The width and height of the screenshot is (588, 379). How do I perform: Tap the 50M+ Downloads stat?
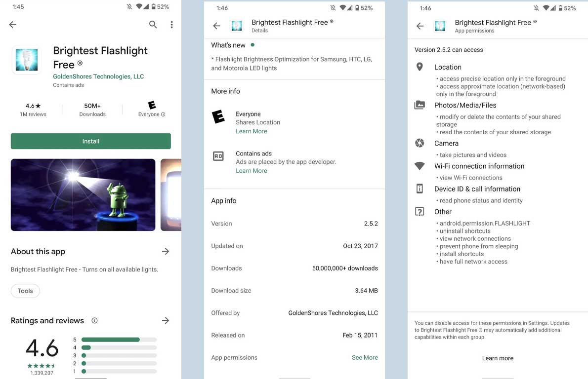coord(92,110)
